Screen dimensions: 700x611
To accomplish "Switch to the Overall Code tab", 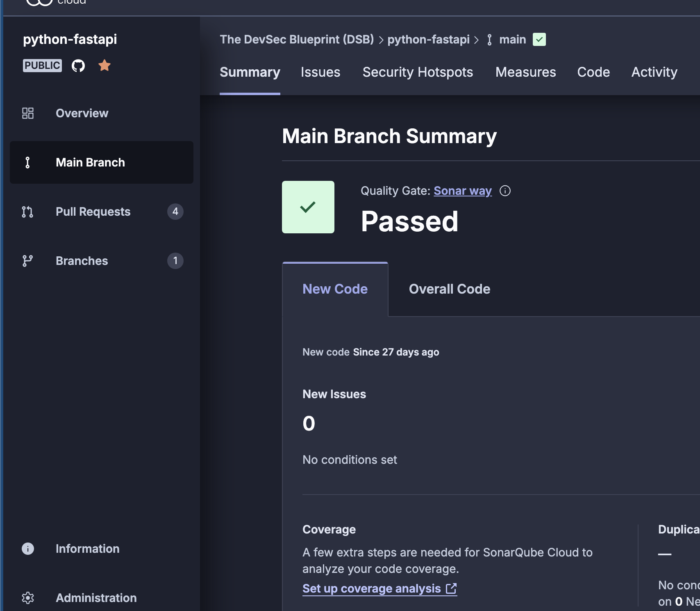I will click(x=449, y=289).
